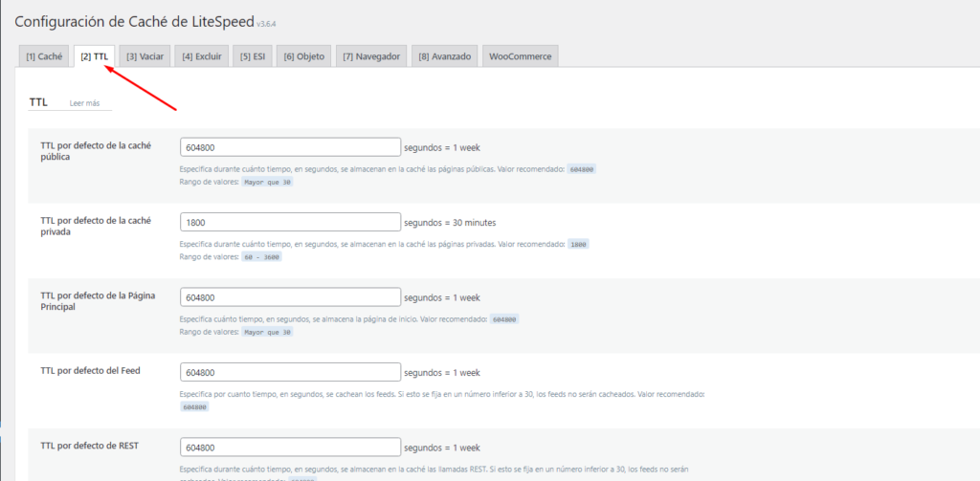Select 'TTL por defecto del Feed' label
The height and width of the screenshot is (481, 980).
click(x=90, y=370)
